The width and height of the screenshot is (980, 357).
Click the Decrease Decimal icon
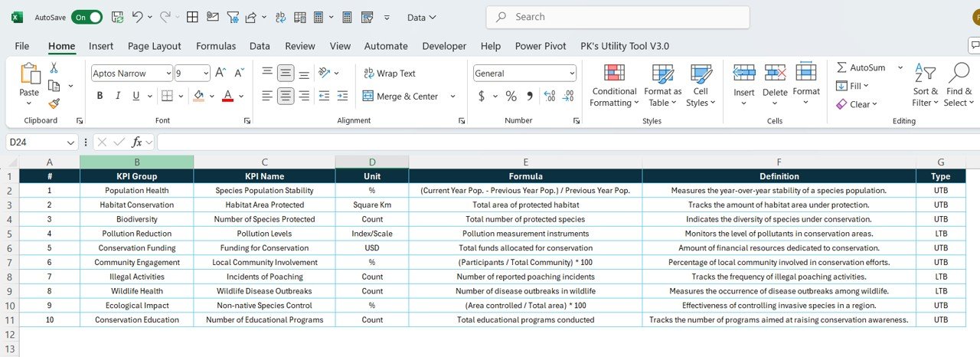click(567, 97)
